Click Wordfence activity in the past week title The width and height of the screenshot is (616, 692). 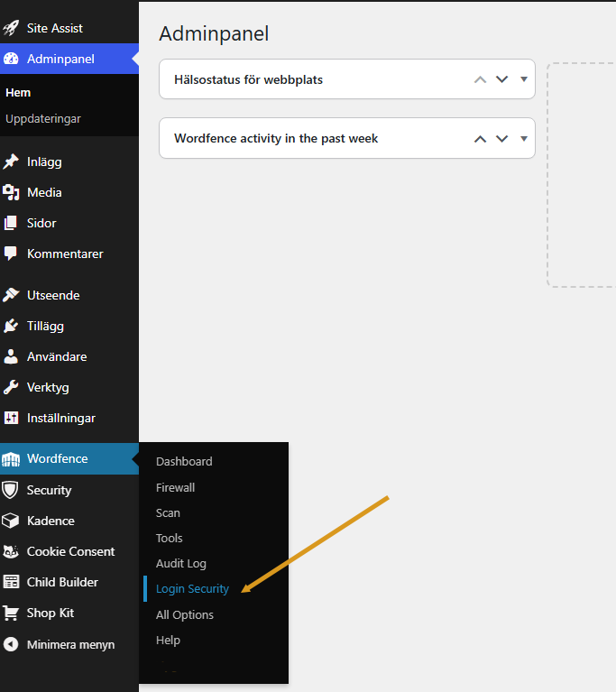(276, 139)
